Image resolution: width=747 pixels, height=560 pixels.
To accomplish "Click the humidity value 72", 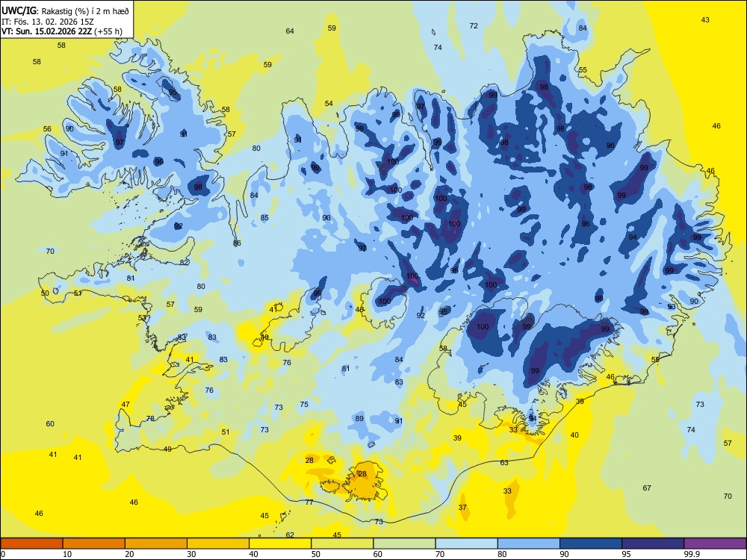I will pyautogui.click(x=474, y=25).
